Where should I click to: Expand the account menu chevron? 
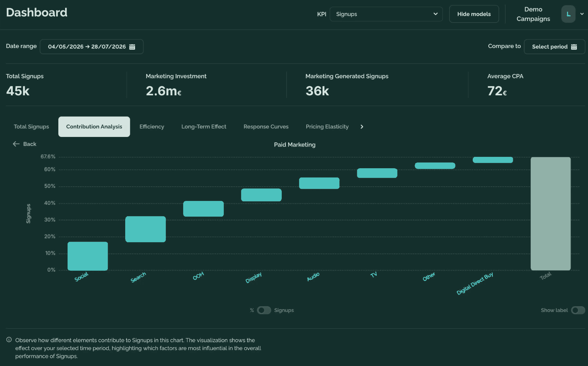pyautogui.click(x=582, y=14)
